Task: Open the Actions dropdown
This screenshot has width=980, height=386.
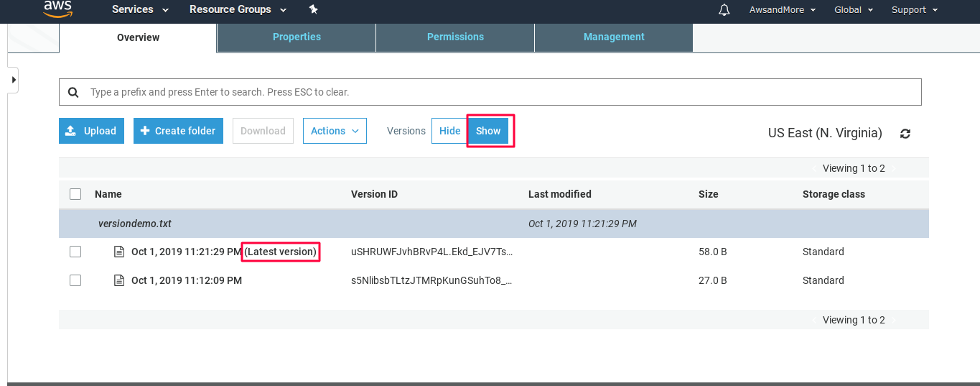Action: pyautogui.click(x=335, y=131)
